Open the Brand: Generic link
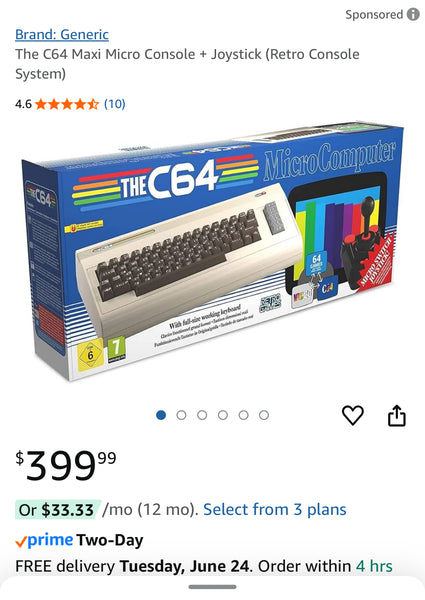Screen dimensions: 425x600 (x=62, y=34)
